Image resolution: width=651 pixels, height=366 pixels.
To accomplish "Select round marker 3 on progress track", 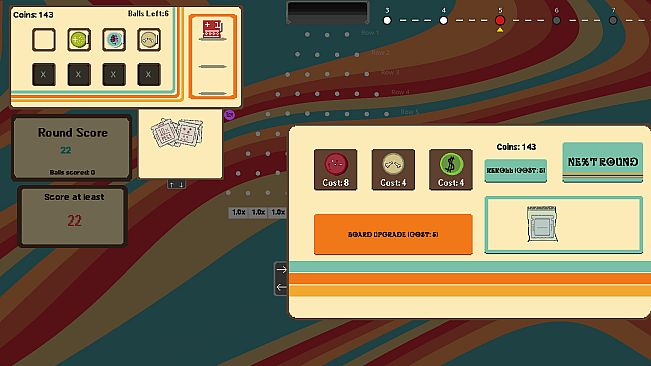I will coord(387,20).
